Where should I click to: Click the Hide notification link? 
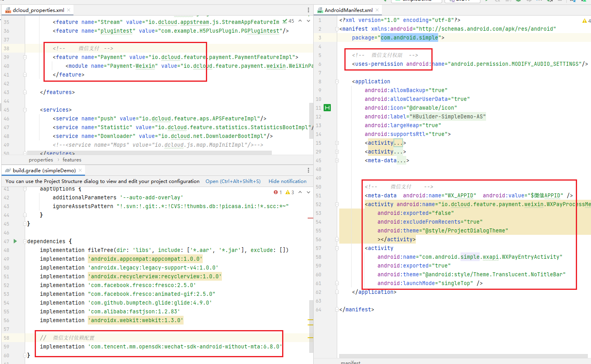[x=287, y=181]
